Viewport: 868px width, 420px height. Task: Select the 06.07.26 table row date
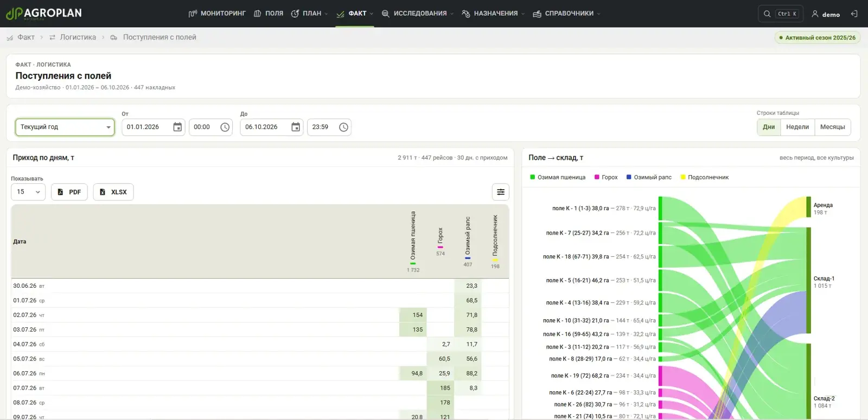click(25, 373)
